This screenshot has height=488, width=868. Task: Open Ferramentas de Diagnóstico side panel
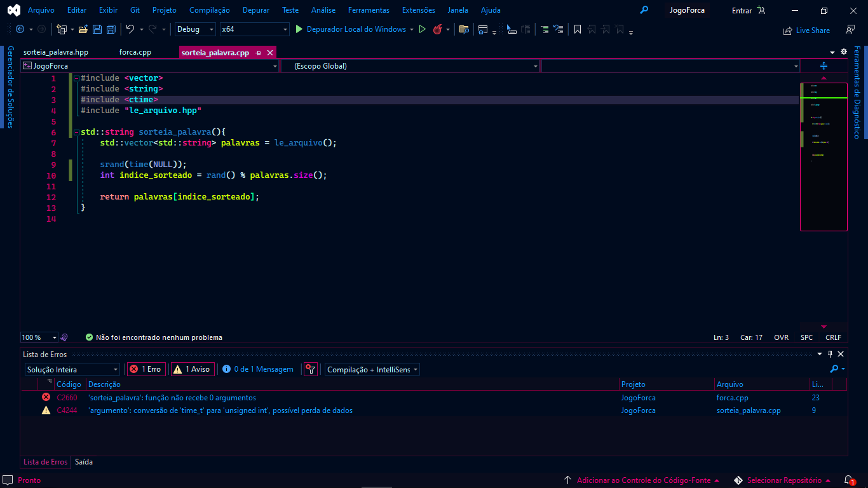tap(857, 92)
